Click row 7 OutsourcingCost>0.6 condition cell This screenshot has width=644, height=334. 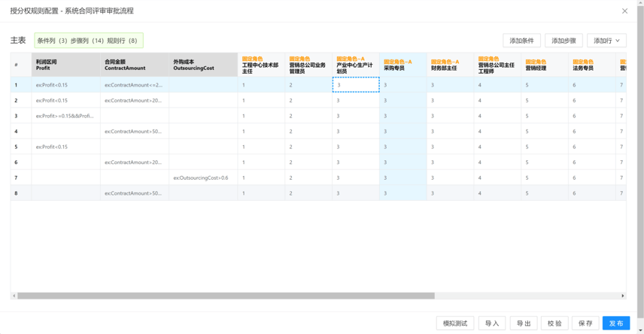(202, 178)
